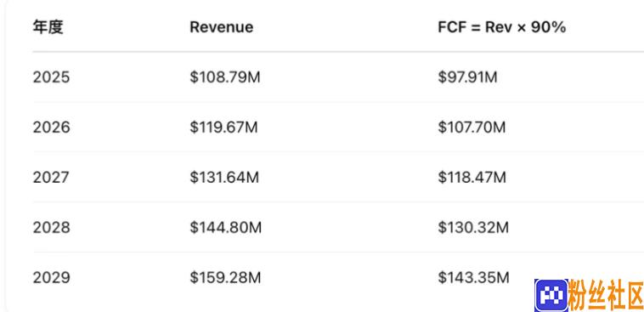
Task: Click the $97.91M FCF value
Action: coord(467,77)
